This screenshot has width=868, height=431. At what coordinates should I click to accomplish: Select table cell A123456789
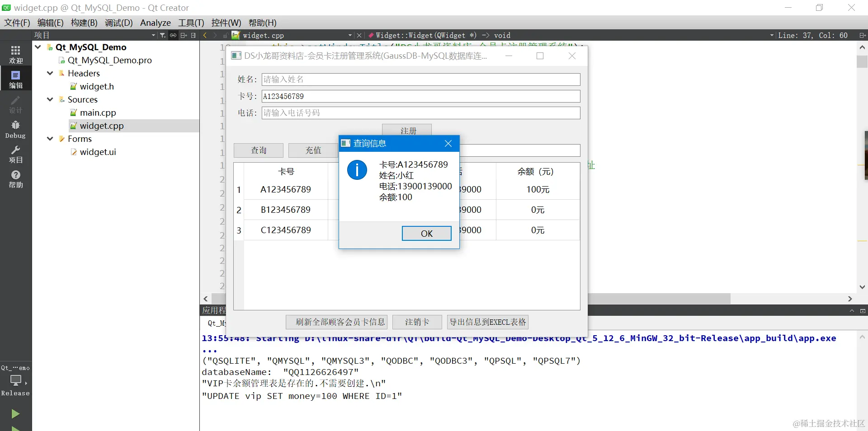click(286, 189)
